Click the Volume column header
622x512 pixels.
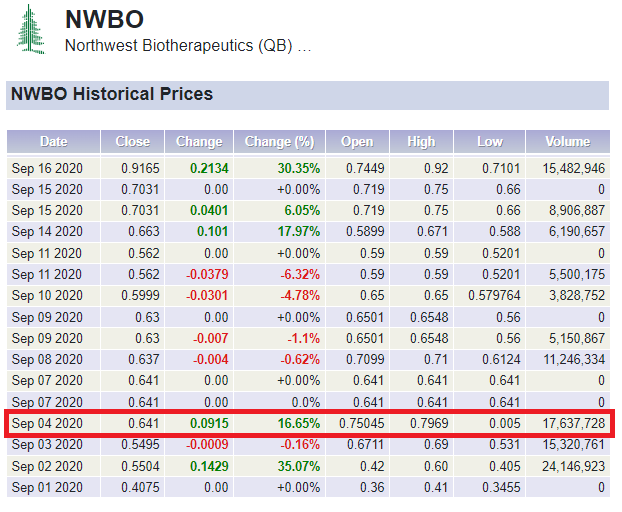click(x=568, y=142)
